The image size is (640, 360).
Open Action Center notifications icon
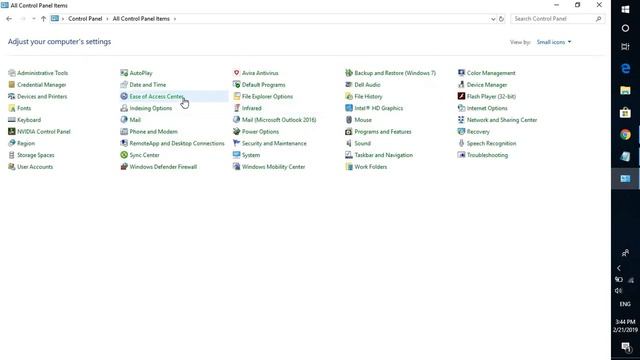point(625,347)
